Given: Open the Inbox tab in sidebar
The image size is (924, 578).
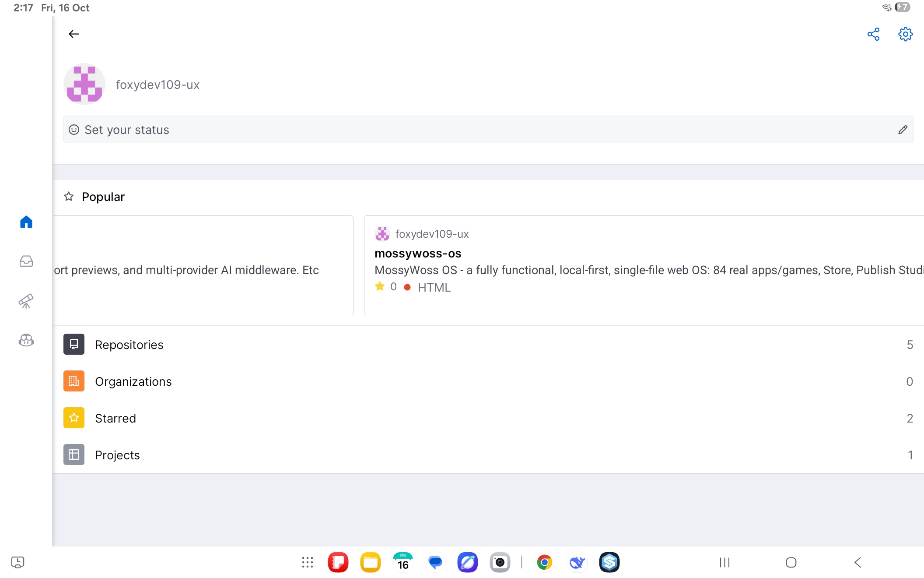Looking at the screenshot, I should pyautogui.click(x=26, y=261).
